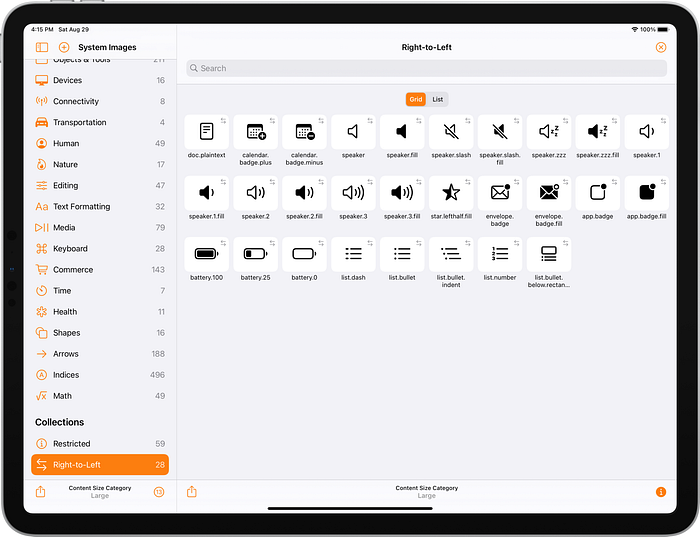Switch to Grid view

pos(416,99)
